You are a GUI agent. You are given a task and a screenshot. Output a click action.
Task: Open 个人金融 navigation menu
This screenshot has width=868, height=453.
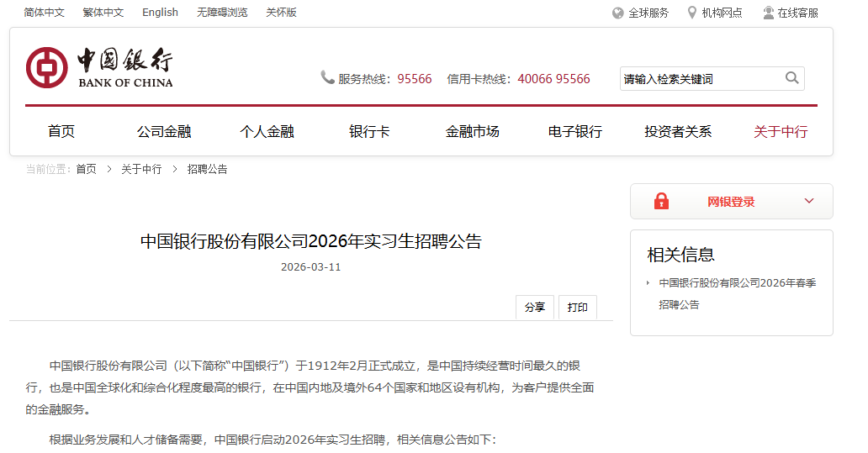point(267,132)
